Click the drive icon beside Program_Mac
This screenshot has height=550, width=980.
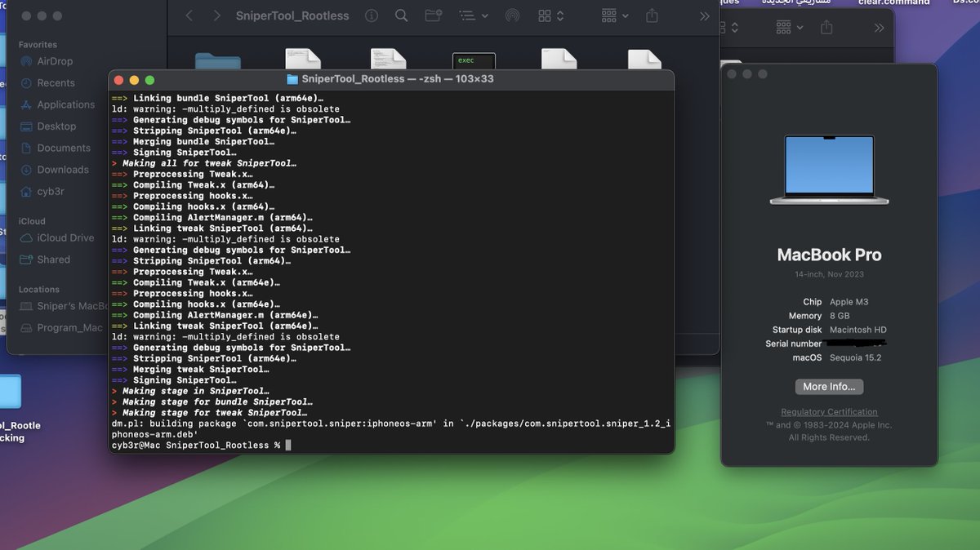25,328
